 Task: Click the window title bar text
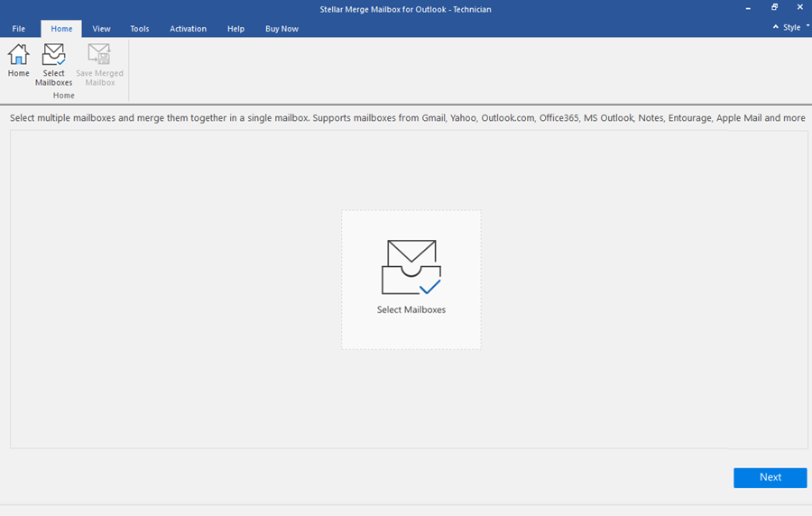point(406,9)
